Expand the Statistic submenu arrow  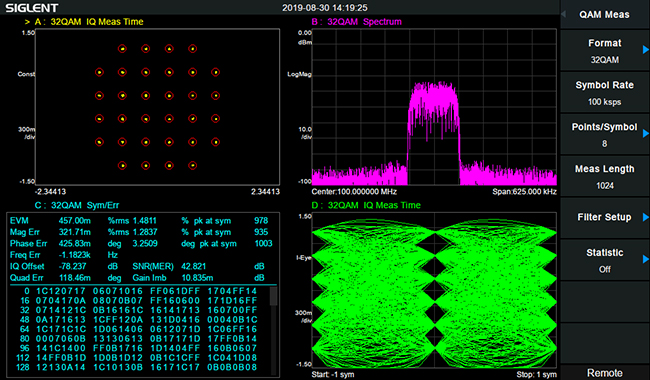tap(645, 259)
